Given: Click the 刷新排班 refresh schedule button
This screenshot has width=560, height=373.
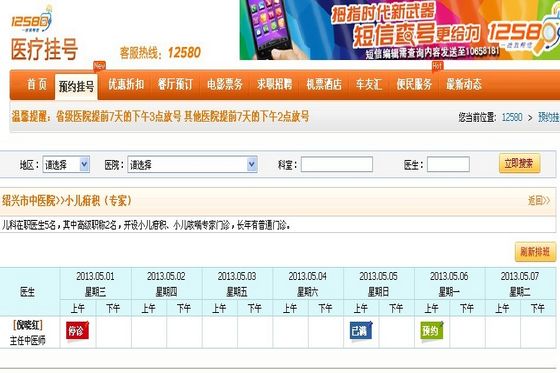Looking at the screenshot, I should click(x=535, y=252).
